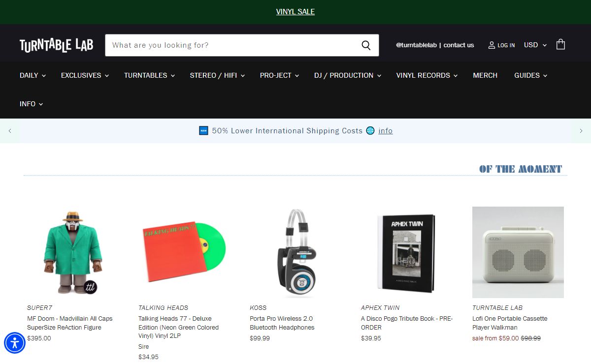Image resolution: width=591 pixels, height=364 pixels.
Task: Go to next announcement slide arrow
Action: [x=581, y=131]
